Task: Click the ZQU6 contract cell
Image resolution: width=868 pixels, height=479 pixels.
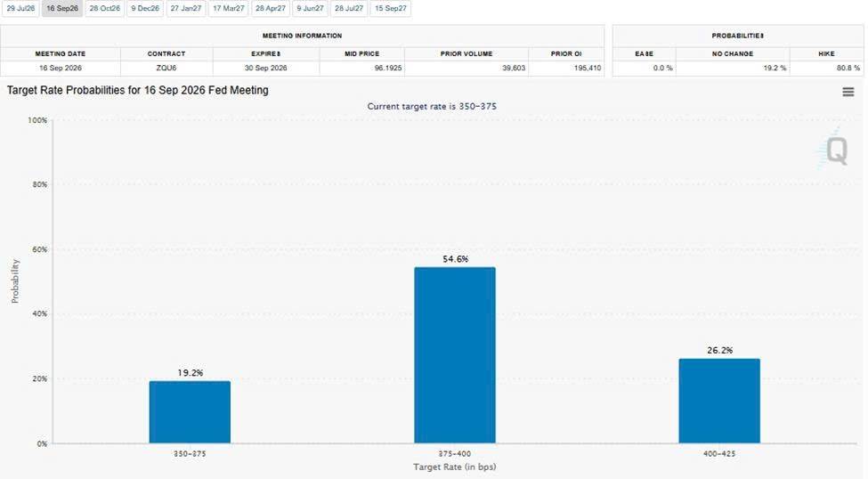Action: click(166, 69)
